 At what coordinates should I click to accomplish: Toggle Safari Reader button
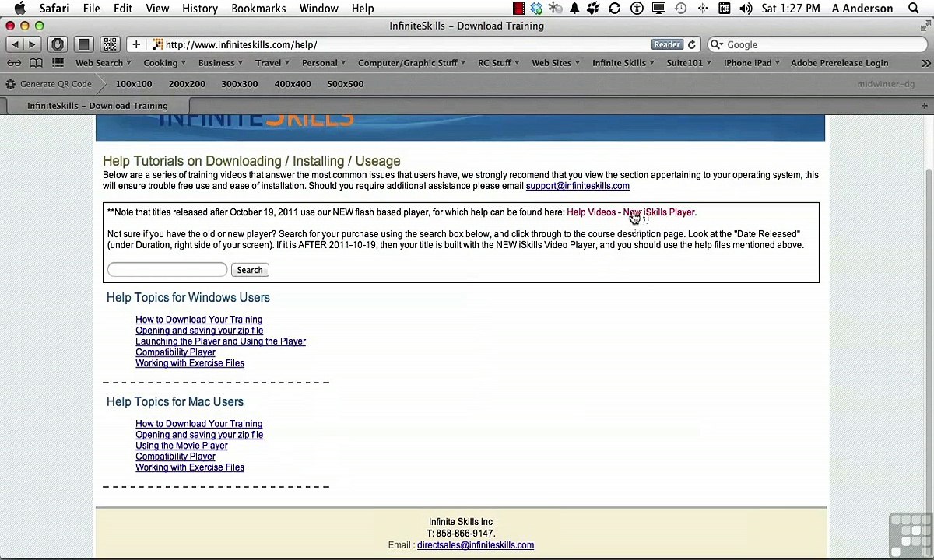coord(667,44)
